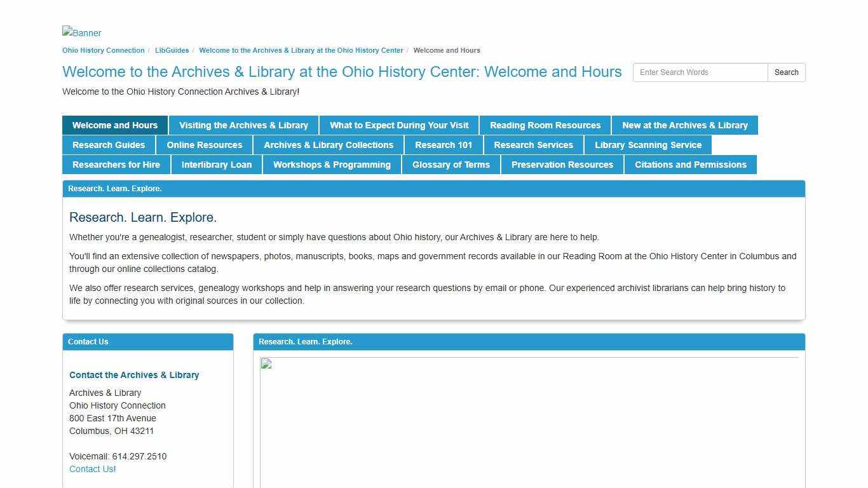Open the Visiting the Archives & Library tab
Image resolution: width=868 pixels, height=488 pixels.
[243, 125]
